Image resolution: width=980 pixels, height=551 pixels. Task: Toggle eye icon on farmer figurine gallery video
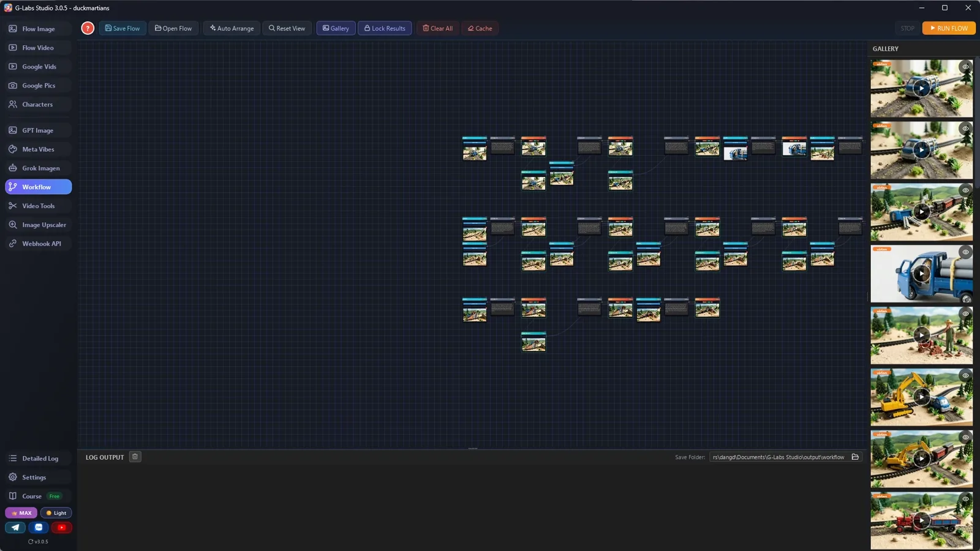(x=965, y=314)
